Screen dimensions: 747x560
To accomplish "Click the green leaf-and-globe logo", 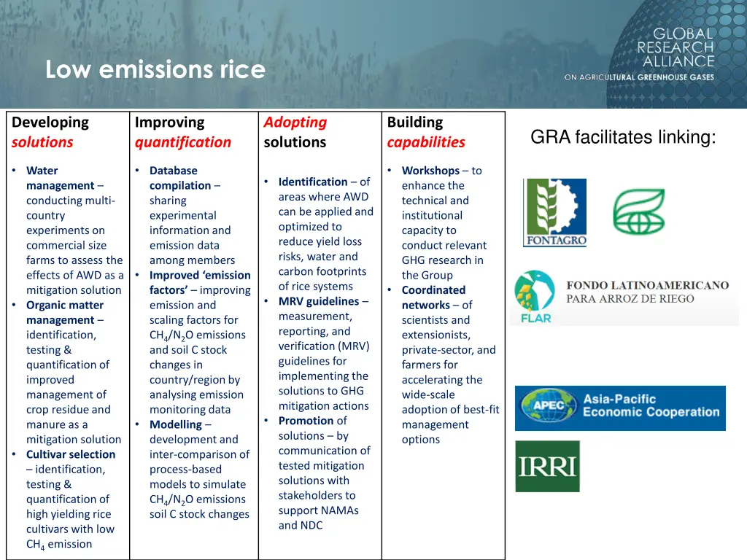I will click(638, 211).
